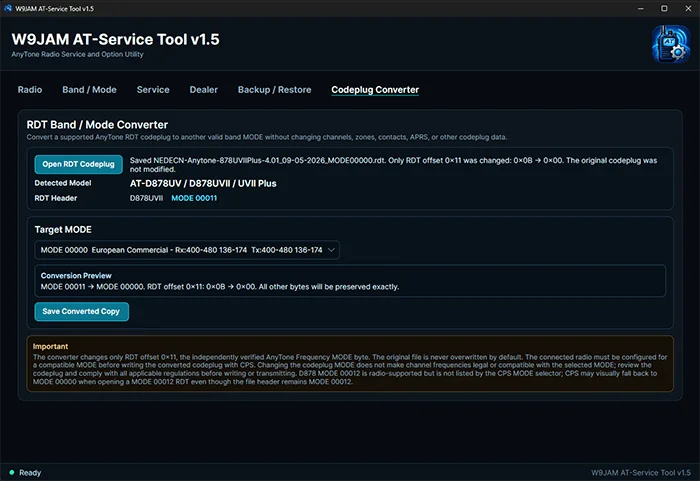Screen dimensions: 700x481
Task: Click Save Converted Copy button
Action: tap(82, 311)
